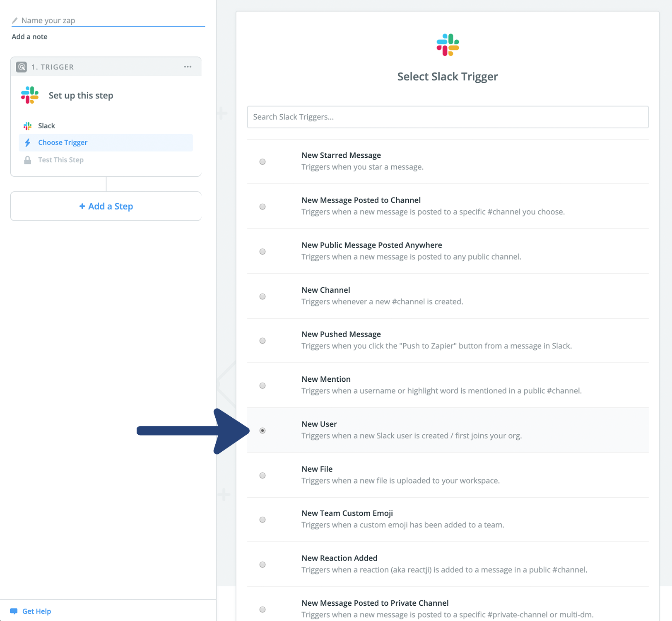
Task: Select the New Reaction Added radio button
Action: point(263,565)
